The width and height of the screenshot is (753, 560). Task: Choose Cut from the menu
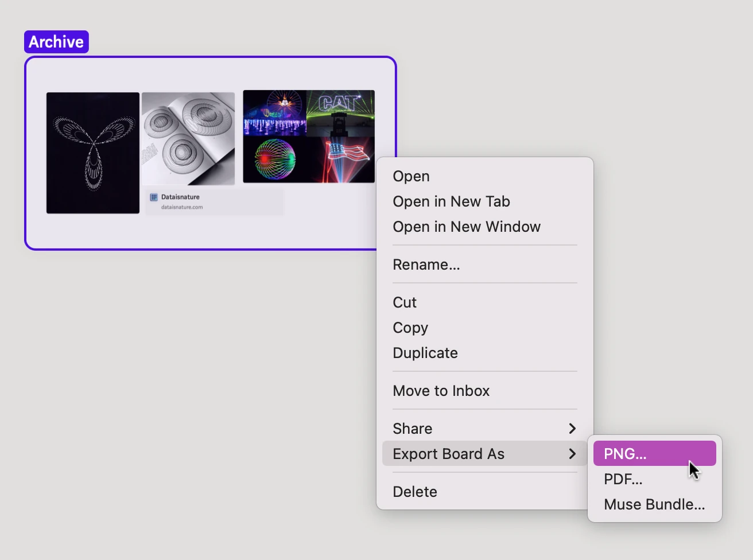(x=405, y=302)
